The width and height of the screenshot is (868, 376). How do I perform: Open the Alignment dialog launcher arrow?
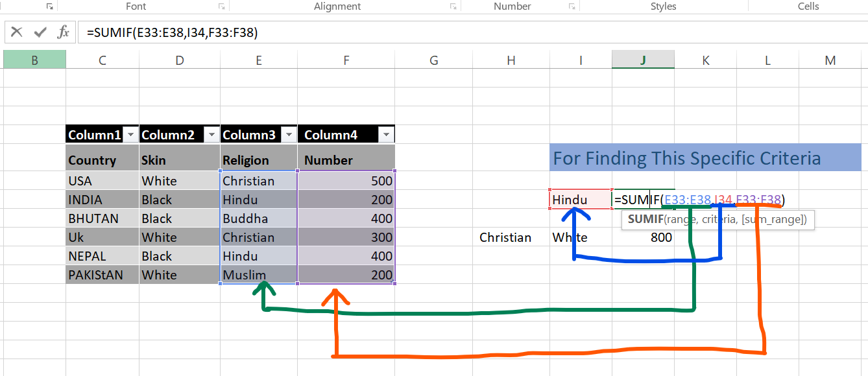(x=454, y=6)
